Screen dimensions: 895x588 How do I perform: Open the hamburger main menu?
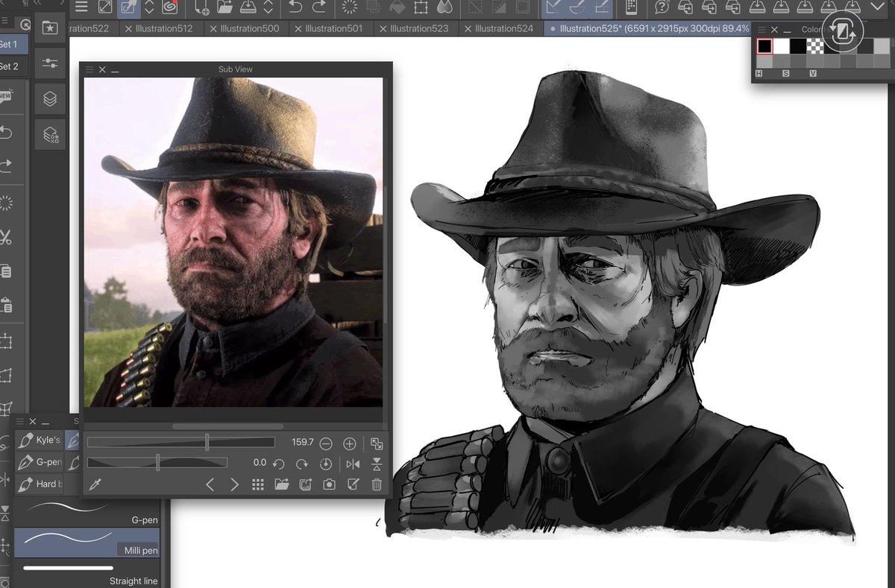click(x=81, y=7)
